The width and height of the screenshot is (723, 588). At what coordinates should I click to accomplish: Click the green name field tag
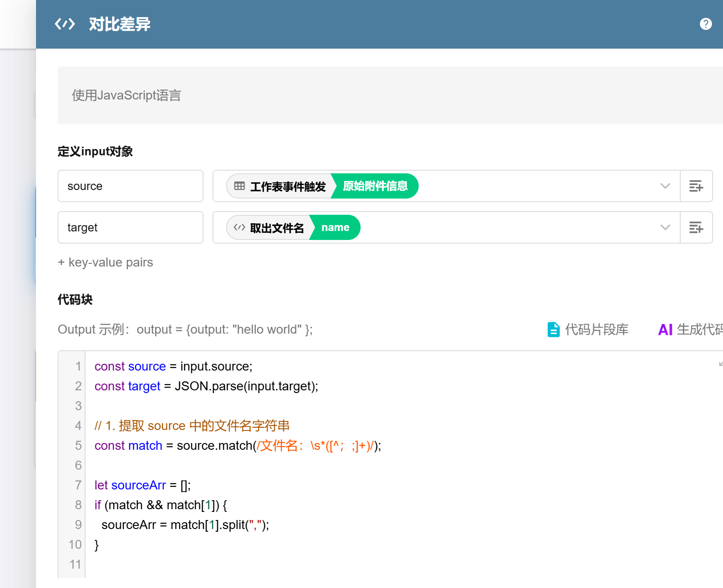tap(335, 227)
